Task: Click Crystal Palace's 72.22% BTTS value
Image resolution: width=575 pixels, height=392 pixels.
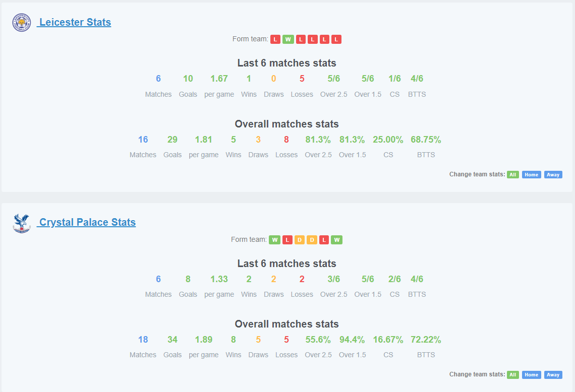Action: (426, 340)
